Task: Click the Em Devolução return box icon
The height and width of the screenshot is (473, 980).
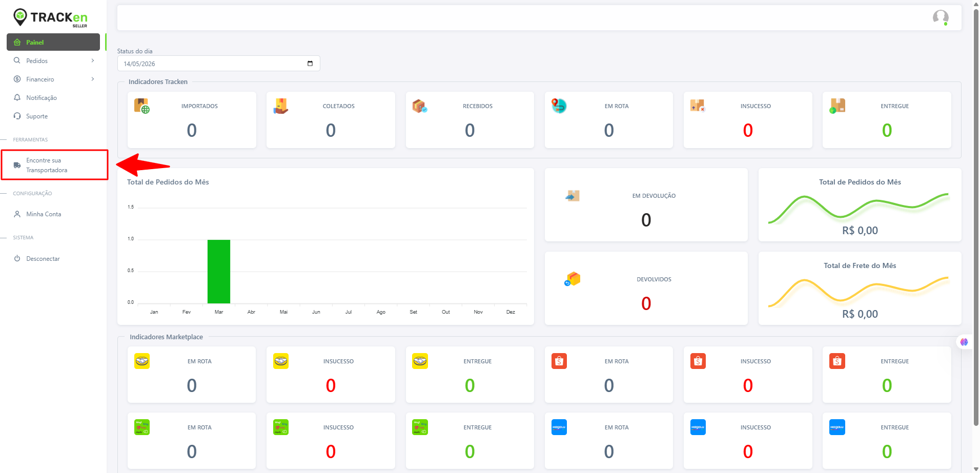Action: point(573,196)
